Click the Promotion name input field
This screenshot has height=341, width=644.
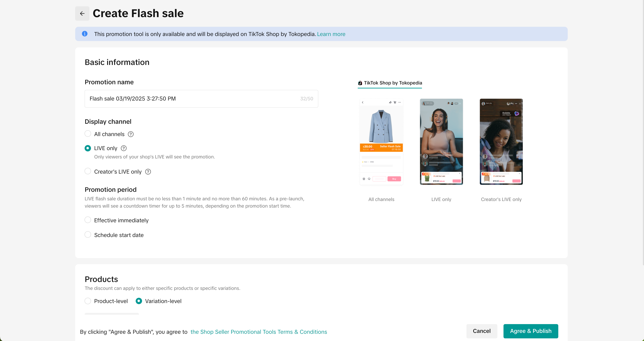tap(192, 99)
